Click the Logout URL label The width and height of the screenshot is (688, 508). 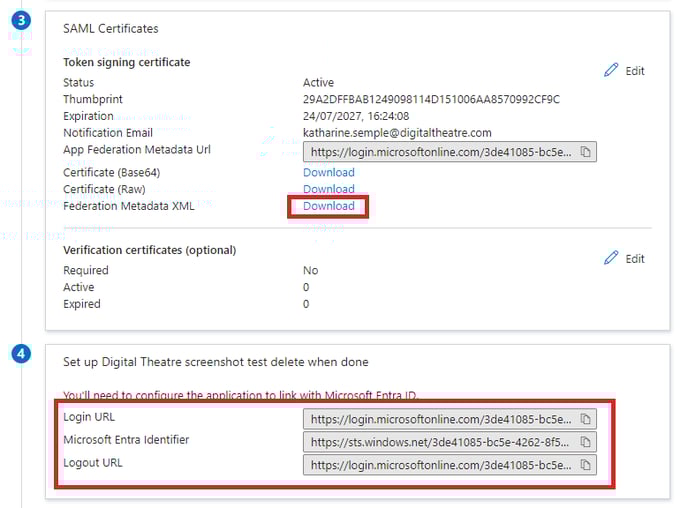93,462
